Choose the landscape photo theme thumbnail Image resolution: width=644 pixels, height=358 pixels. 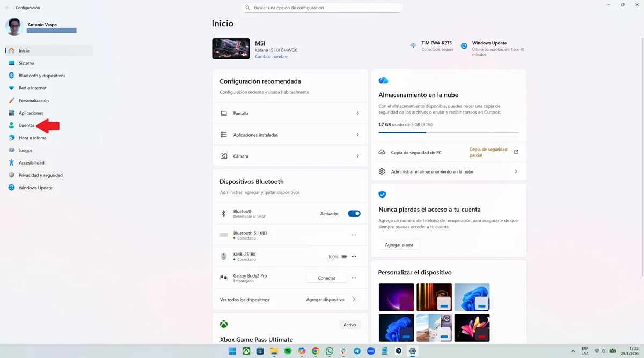click(434, 327)
